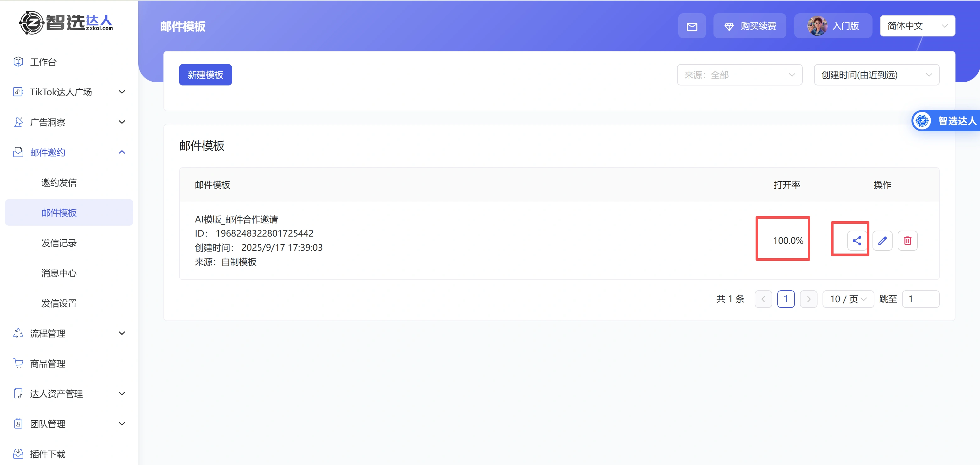Click the 智选达人 floating assistant badge

(945, 121)
